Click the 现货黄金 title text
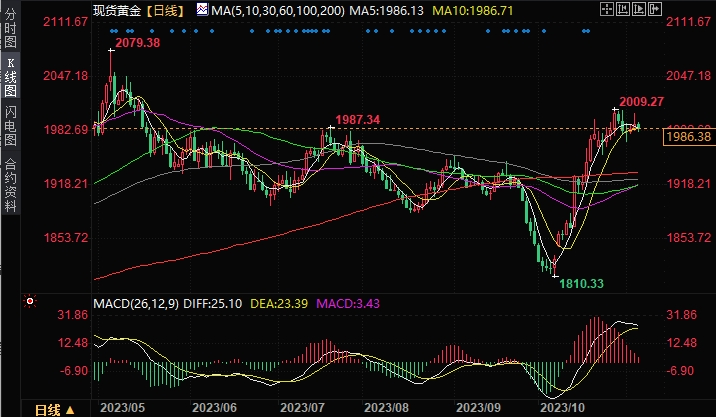716x417 pixels. point(117,11)
